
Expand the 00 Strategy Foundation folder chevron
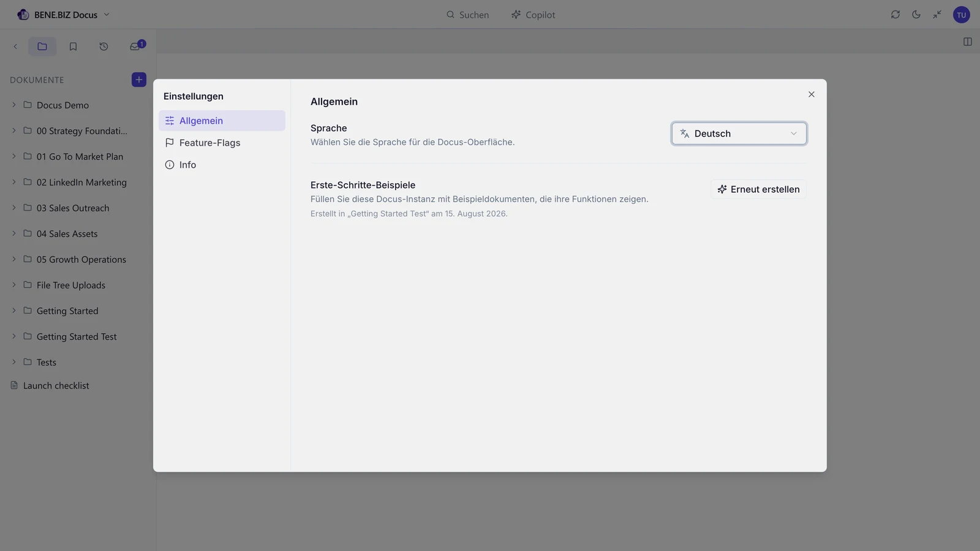[x=14, y=130]
